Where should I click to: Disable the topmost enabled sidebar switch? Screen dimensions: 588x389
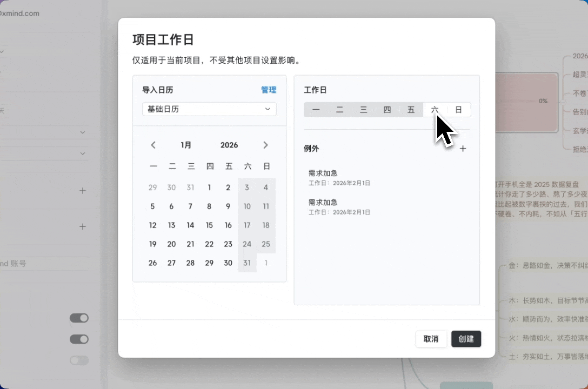tap(79, 318)
